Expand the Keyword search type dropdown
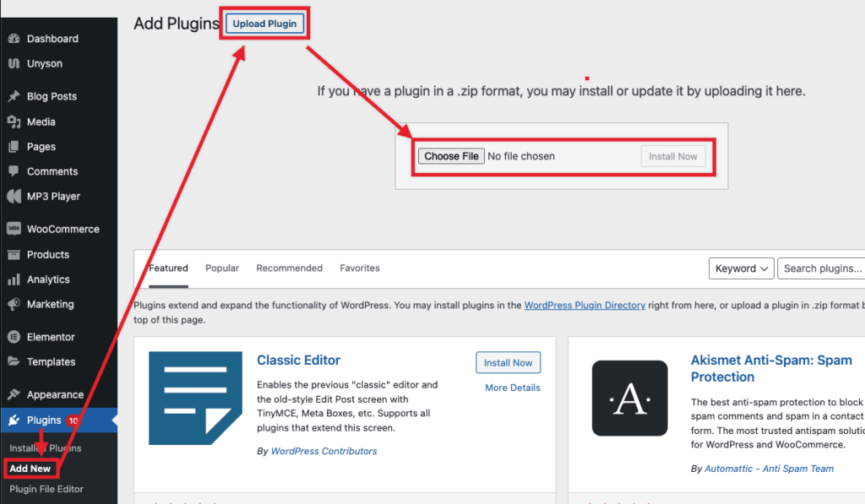865x504 pixels. tap(741, 268)
